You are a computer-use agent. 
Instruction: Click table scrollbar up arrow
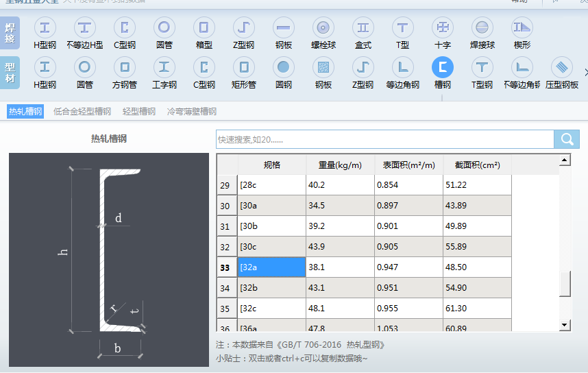[565, 160]
